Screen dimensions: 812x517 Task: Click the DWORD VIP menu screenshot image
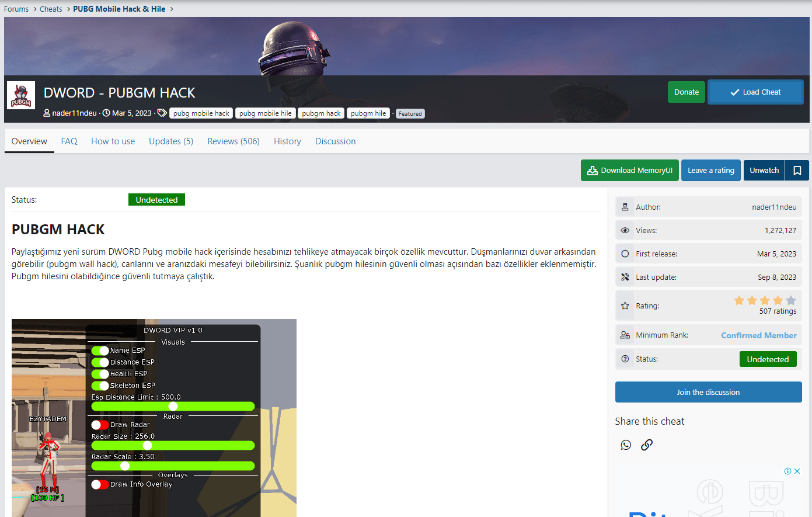tap(154, 418)
